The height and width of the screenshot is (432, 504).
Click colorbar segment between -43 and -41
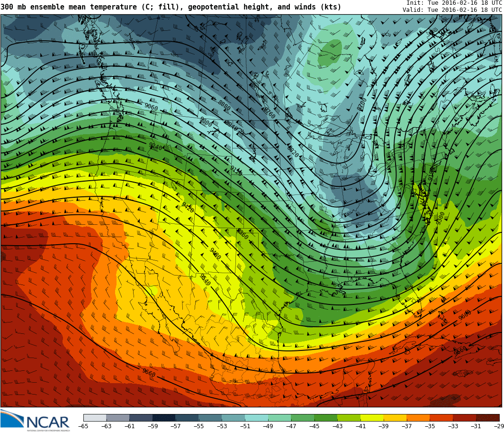(349, 417)
